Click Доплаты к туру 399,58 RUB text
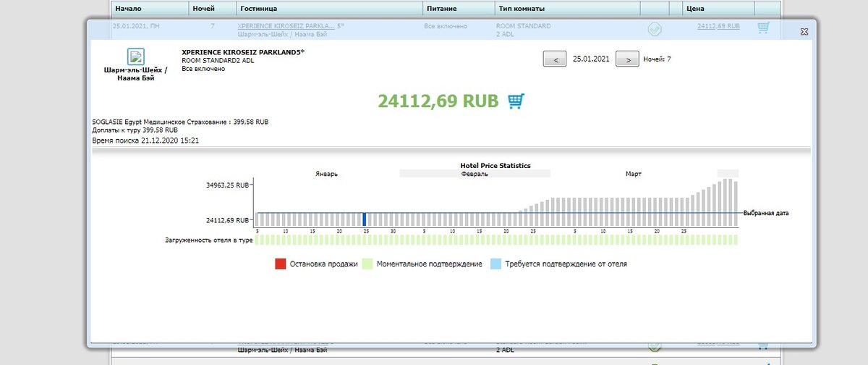 [x=135, y=130]
